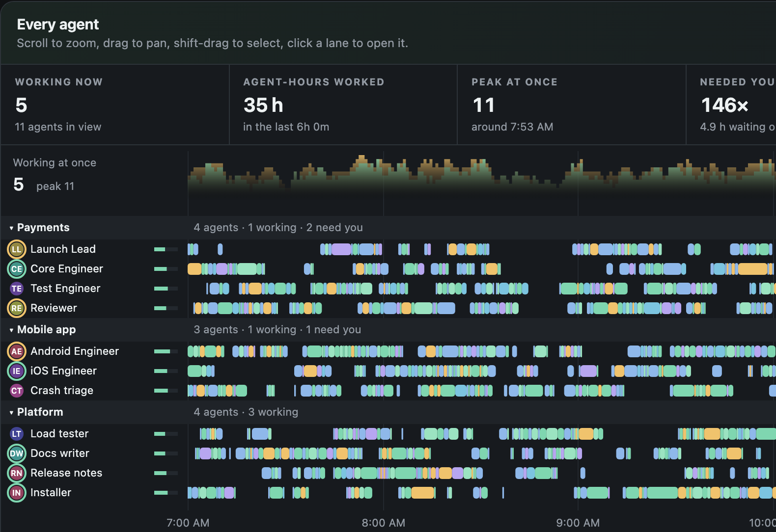The height and width of the screenshot is (532, 776).
Task: Click Payments summary '4 agents · 1 working'
Action: tap(245, 228)
